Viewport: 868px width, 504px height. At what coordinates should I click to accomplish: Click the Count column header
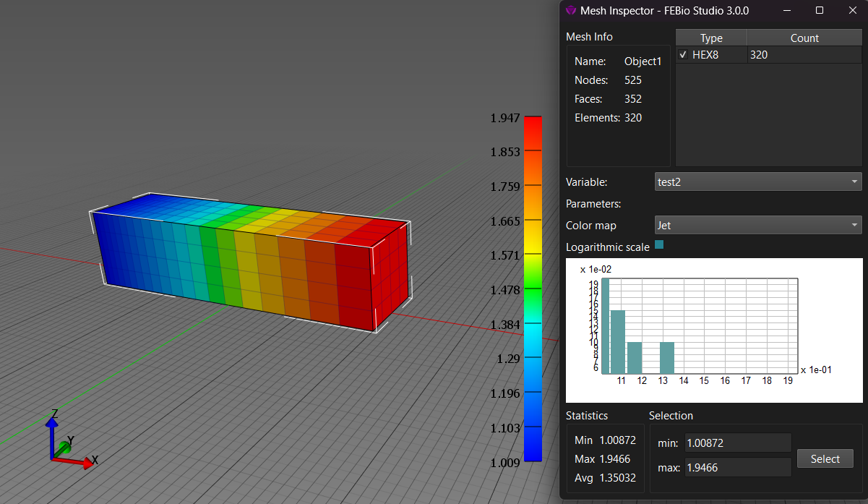pos(804,38)
